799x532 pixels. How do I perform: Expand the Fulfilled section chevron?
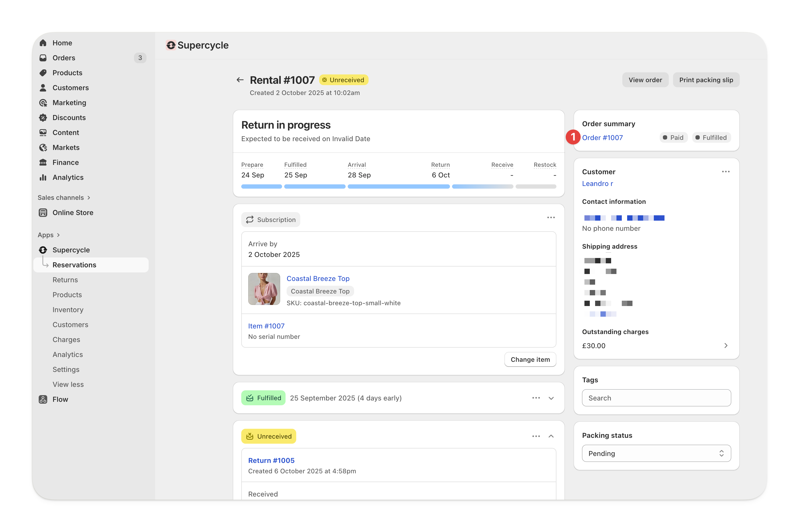tap(551, 398)
